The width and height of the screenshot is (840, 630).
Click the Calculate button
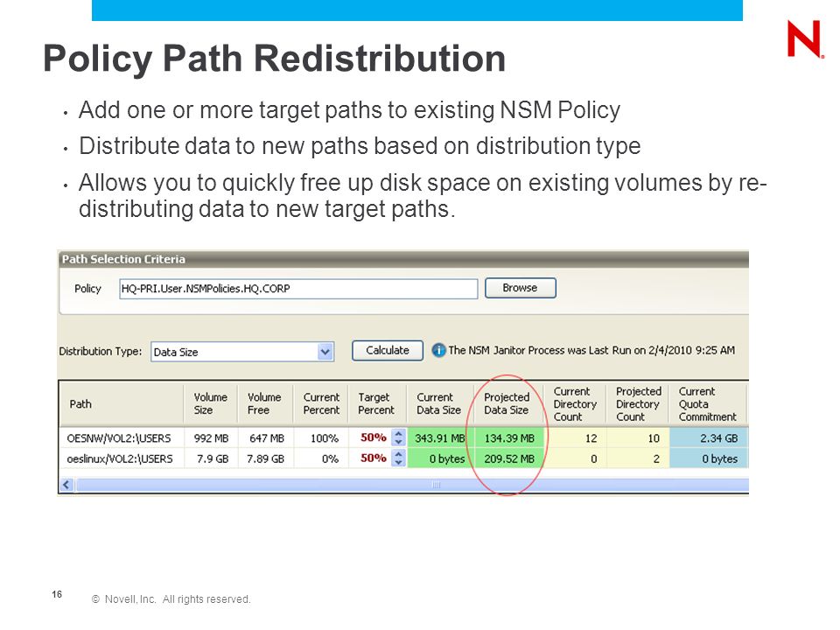pos(388,350)
